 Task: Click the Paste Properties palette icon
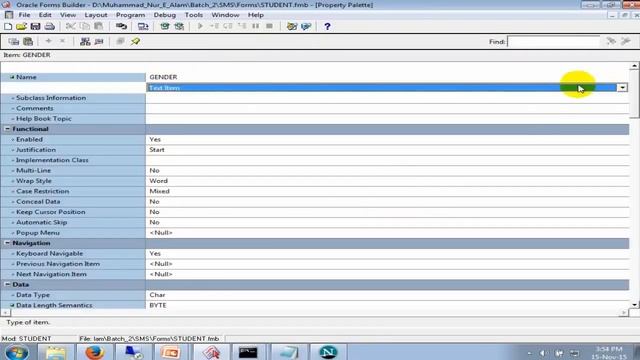pos(28,41)
